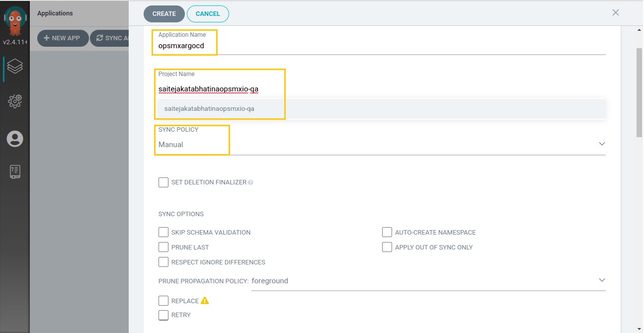Enable Auto-Create Namespace option
This screenshot has width=644, height=333.
[387, 232]
